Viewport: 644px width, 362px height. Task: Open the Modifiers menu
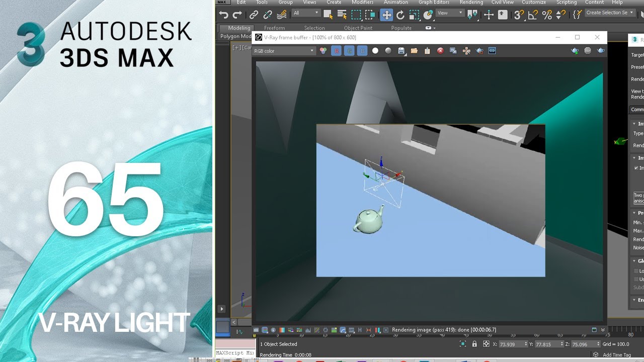(363, 3)
